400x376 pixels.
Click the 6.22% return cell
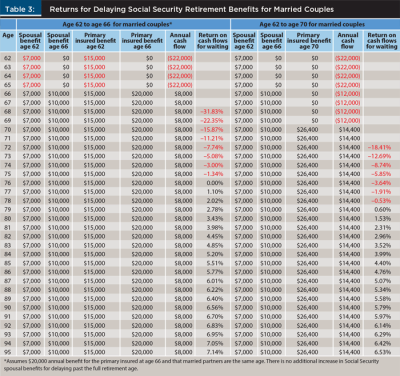click(215, 290)
